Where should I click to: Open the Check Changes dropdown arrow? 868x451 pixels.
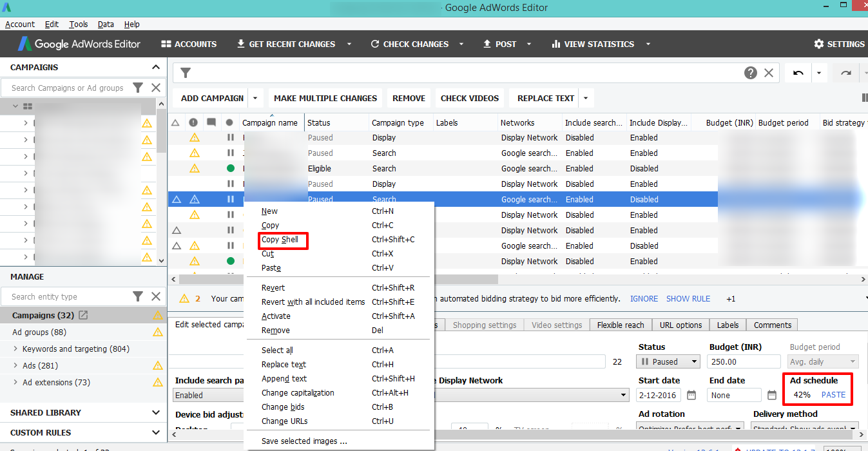[461, 44]
